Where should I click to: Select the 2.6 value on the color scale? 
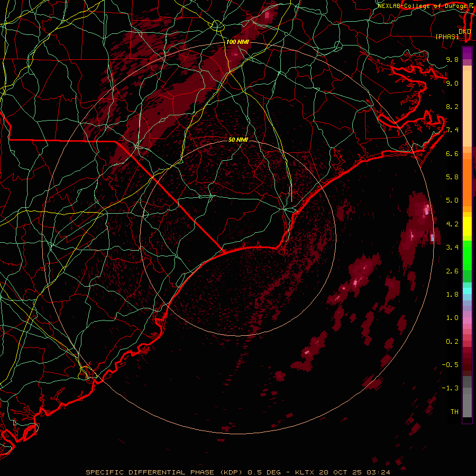pyautogui.click(x=452, y=271)
